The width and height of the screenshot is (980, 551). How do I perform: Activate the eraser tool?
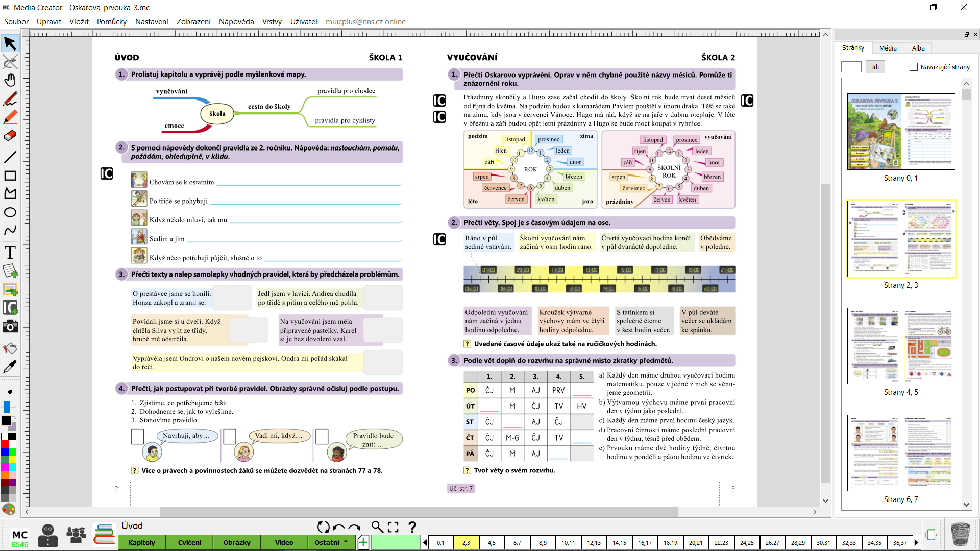point(10,136)
